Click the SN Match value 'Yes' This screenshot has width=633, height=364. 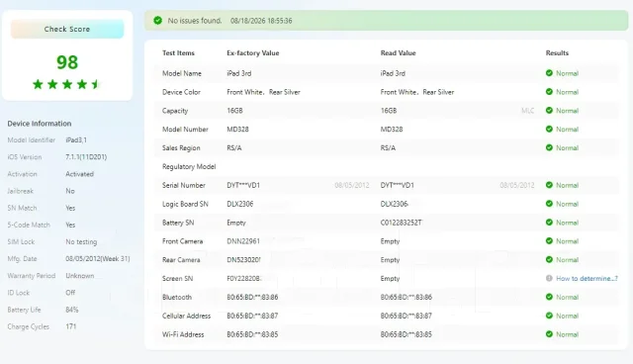pyautogui.click(x=70, y=208)
